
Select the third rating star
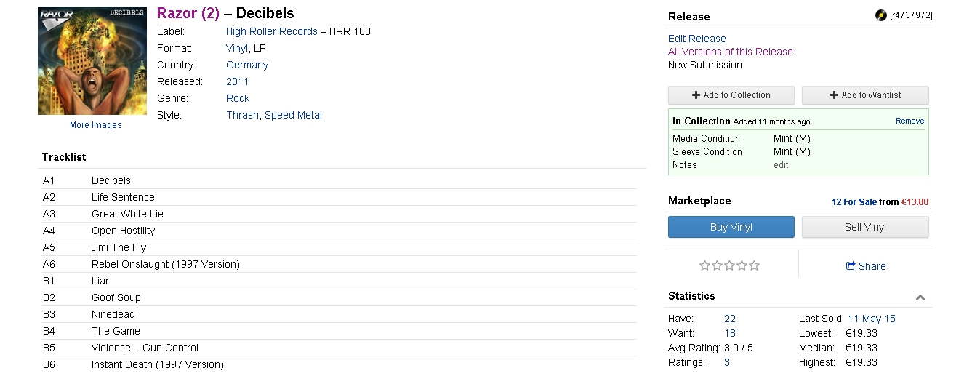730,265
